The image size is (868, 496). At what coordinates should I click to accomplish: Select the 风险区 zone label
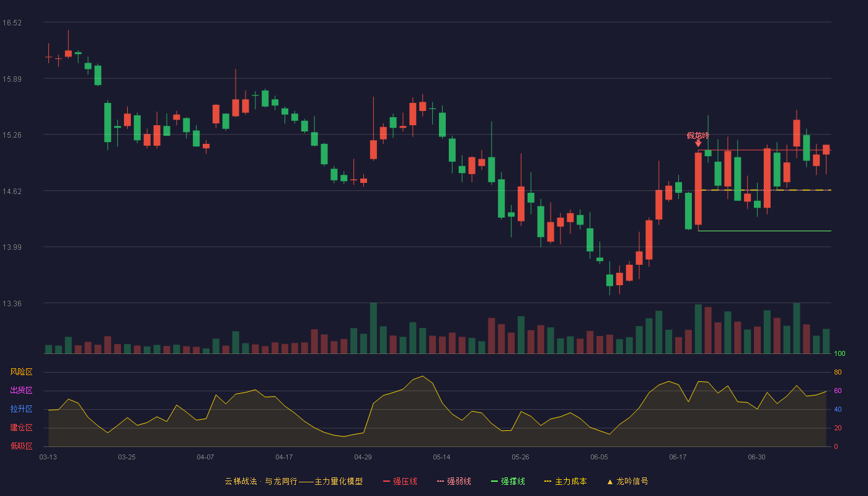point(21,372)
